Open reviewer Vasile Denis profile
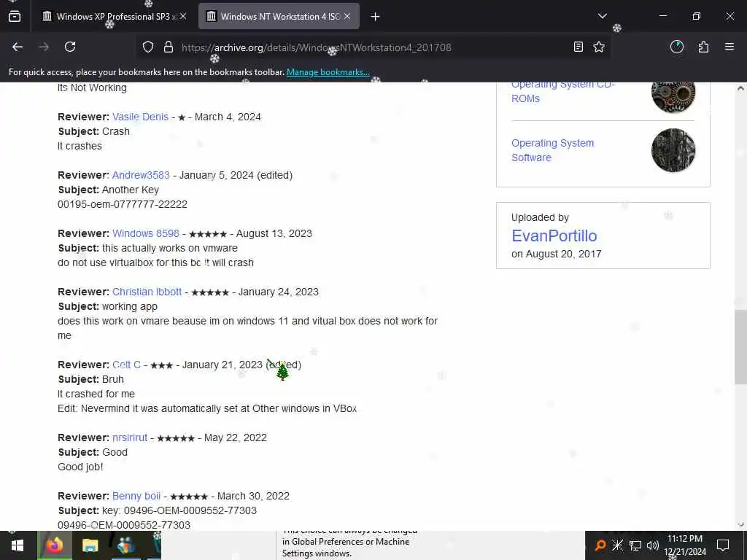This screenshot has height=560, width=747. (140, 117)
